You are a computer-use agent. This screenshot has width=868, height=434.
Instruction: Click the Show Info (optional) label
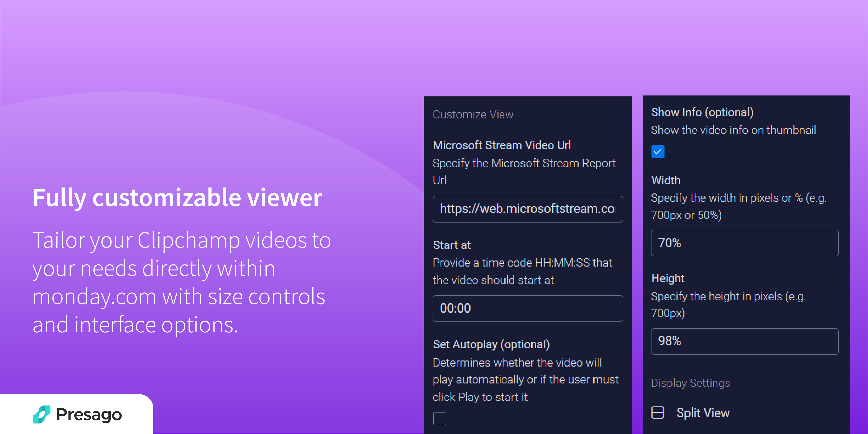[702, 112]
